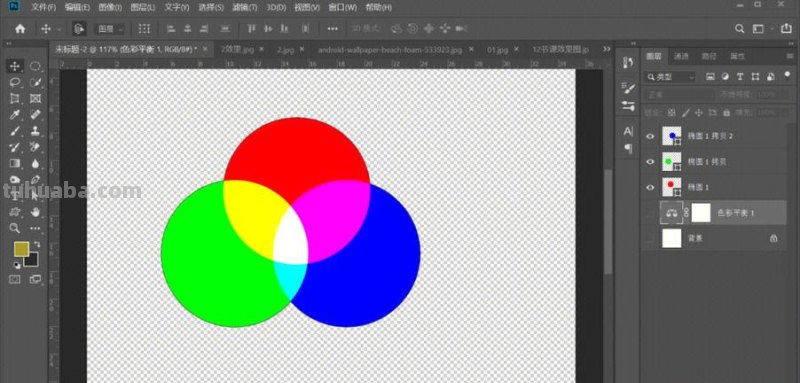Open the Paragraph panel icon

coord(628,148)
